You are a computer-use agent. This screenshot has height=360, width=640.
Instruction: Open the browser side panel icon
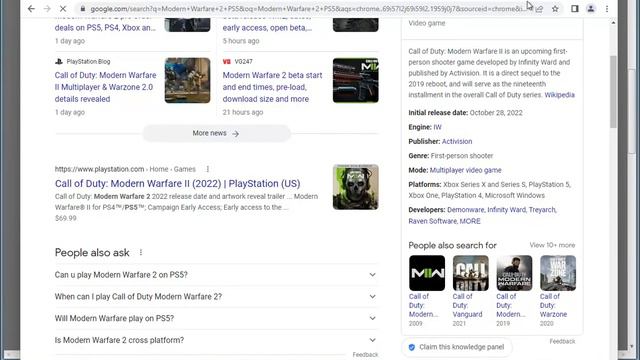coord(575,9)
